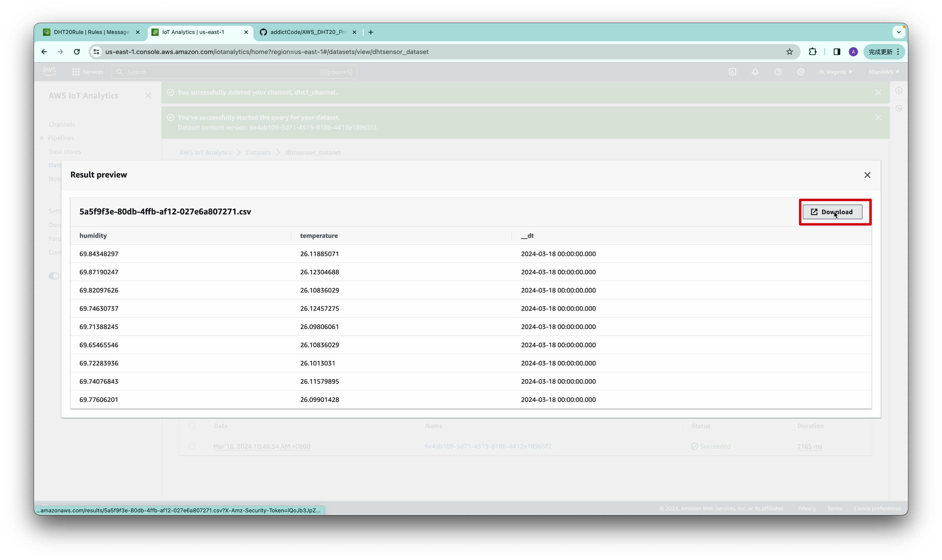The width and height of the screenshot is (942, 560).
Task: Click the AWS IoT Analytics breadcrumb
Action: 205,153
